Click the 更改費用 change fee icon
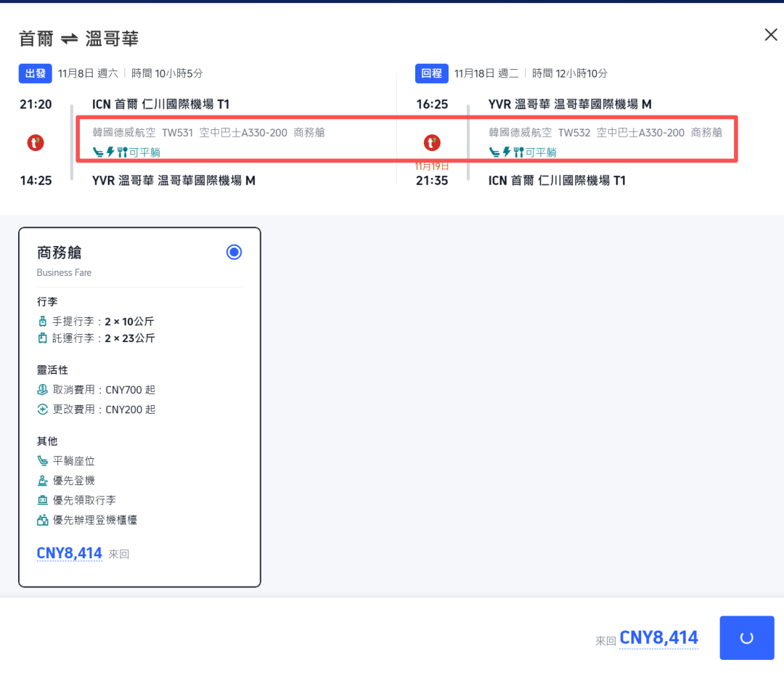 43,409
